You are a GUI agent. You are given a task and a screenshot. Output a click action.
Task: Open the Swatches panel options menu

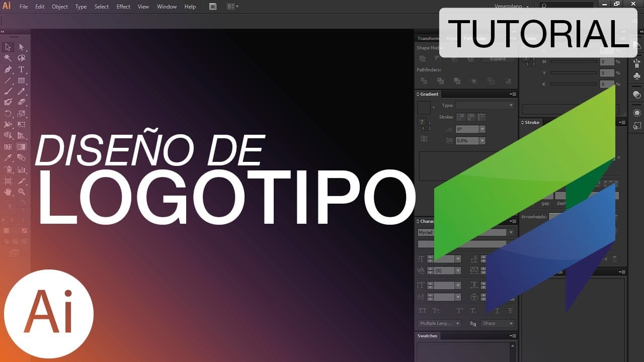pos(513,336)
